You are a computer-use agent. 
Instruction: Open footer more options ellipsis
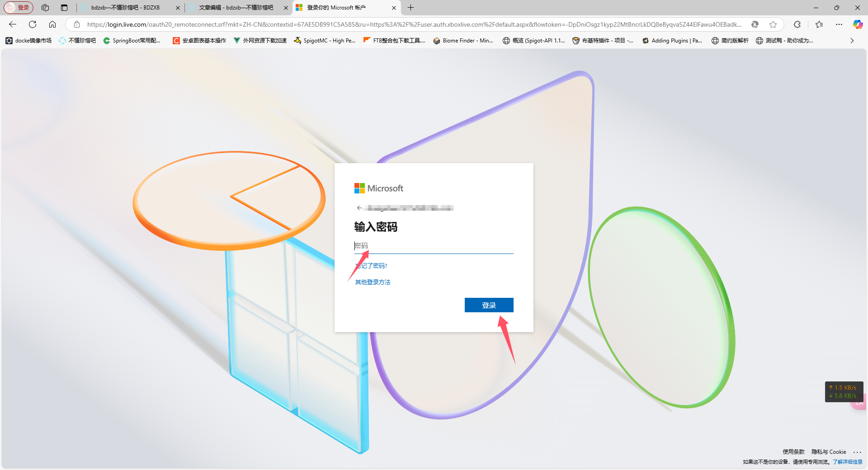click(x=857, y=452)
